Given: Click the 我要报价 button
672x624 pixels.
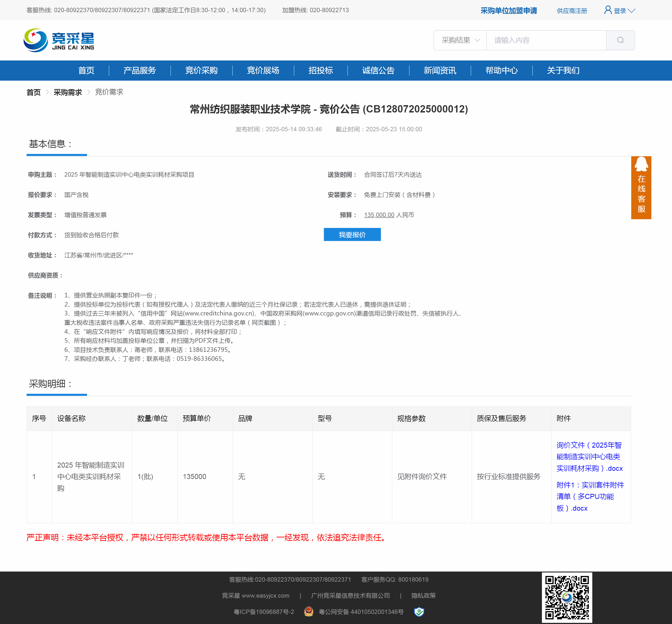Looking at the screenshot, I should [352, 235].
